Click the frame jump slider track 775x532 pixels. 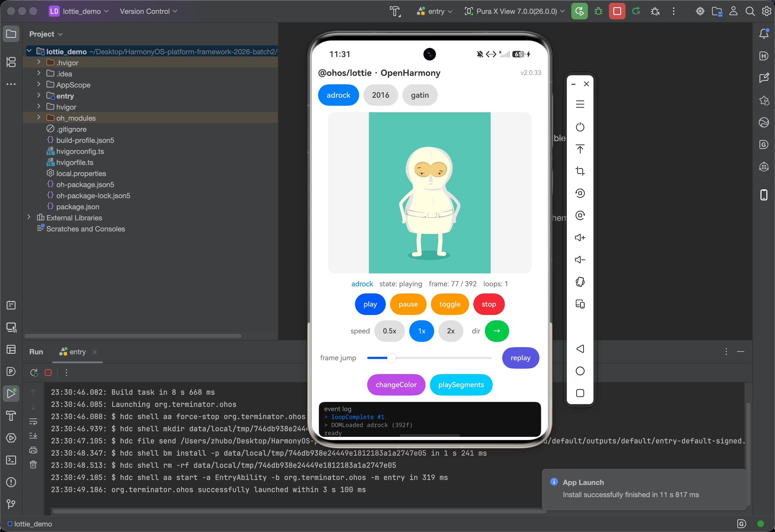429,358
